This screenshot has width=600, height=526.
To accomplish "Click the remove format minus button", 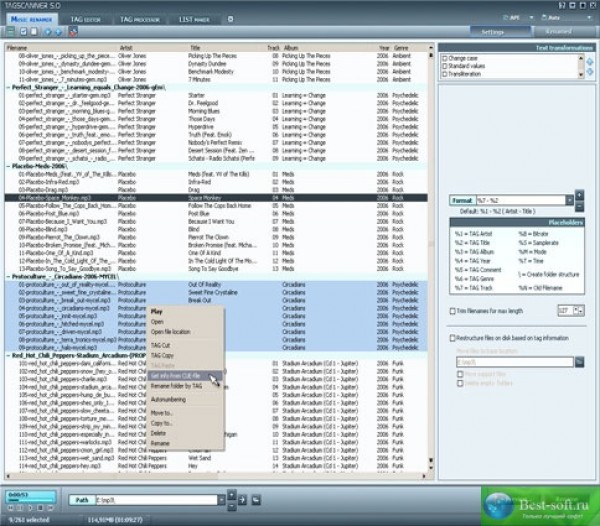I will point(579,206).
